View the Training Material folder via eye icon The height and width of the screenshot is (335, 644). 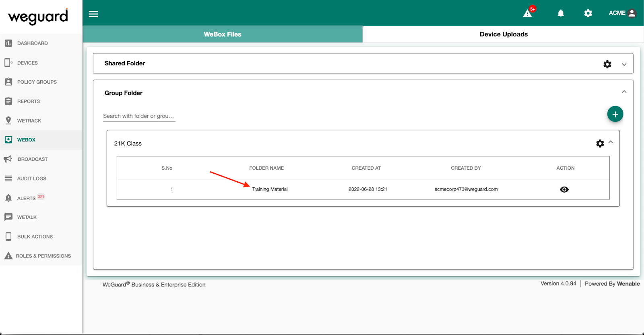[x=564, y=189]
